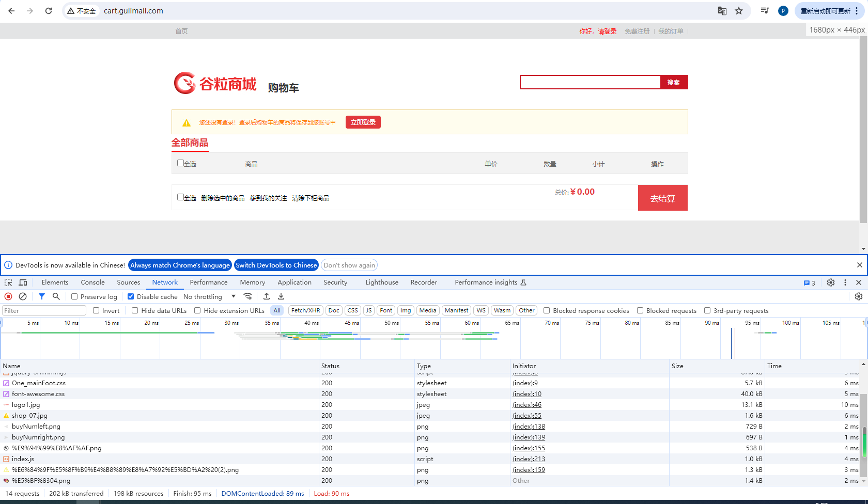The height and width of the screenshot is (504, 868).
Task: Open network search magnifier icon
Action: (56, 296)
